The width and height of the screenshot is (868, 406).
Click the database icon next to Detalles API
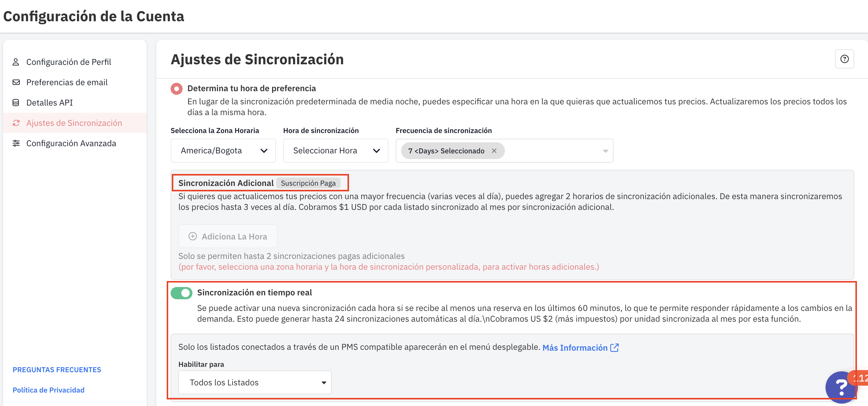tap(16, 103)
